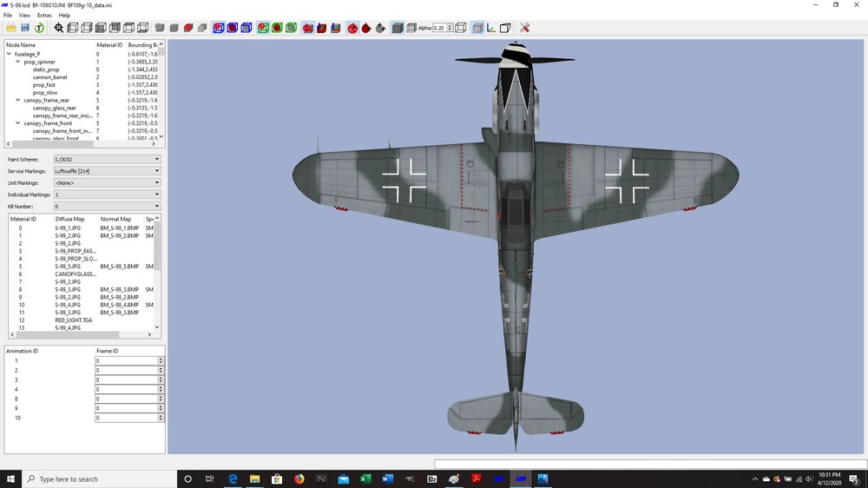The width and height of the screenshot is (868, 488).
Task: Toggle the green wireframe box with red sphere
Action: (x=264, y=28)
